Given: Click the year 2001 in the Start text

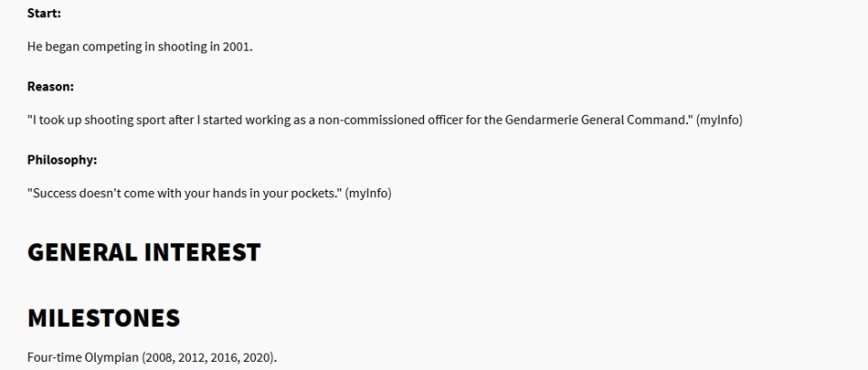Looking at the screenshot, I should point(238,46).
